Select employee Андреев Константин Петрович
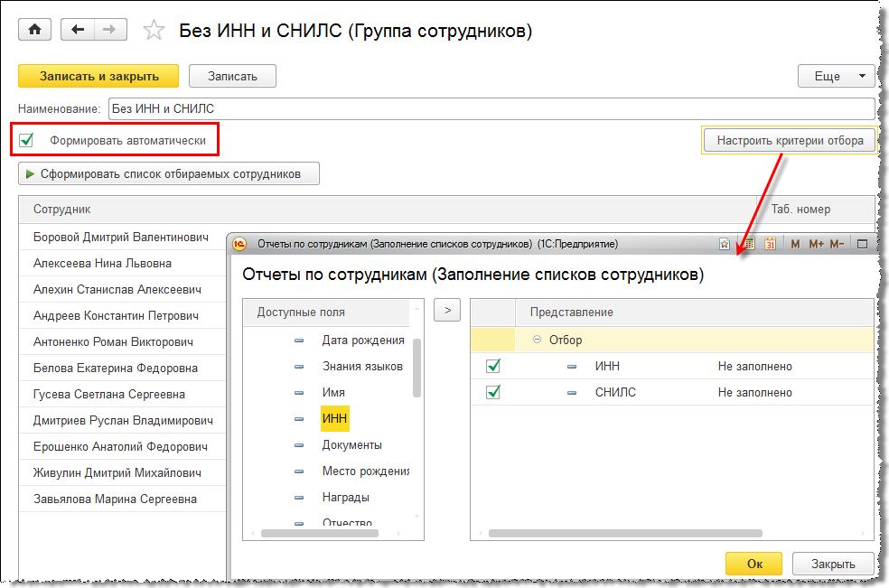This screenshot has width=889, height=588. [116, 315]
